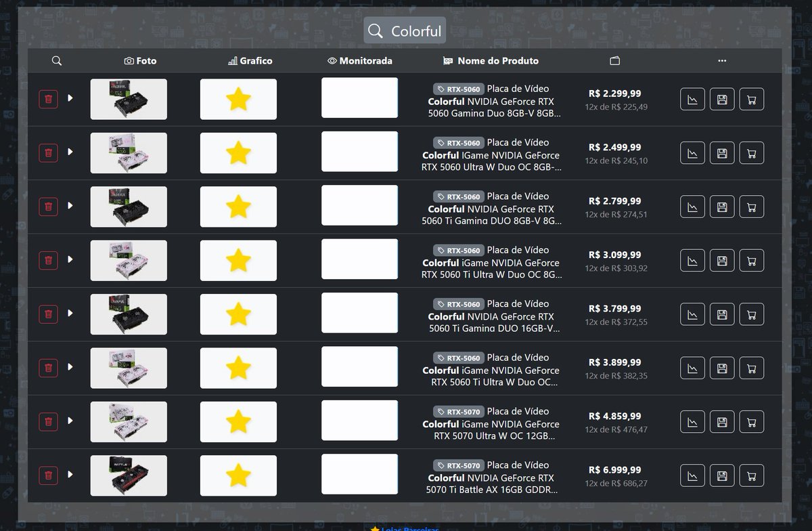The height and width of the screenshot is (531, 812).
Task: Save the R$ 3.099,99 item
Action: point(722,260)
